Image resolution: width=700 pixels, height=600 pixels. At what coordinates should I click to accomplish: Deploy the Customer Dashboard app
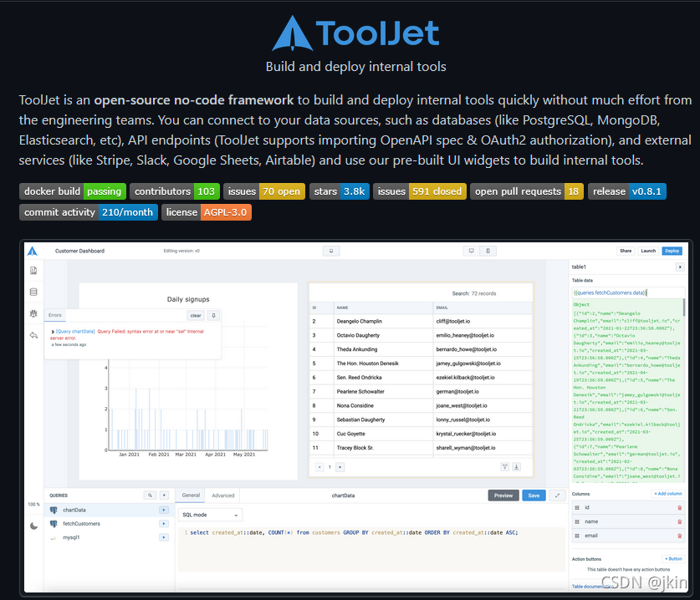672,251
